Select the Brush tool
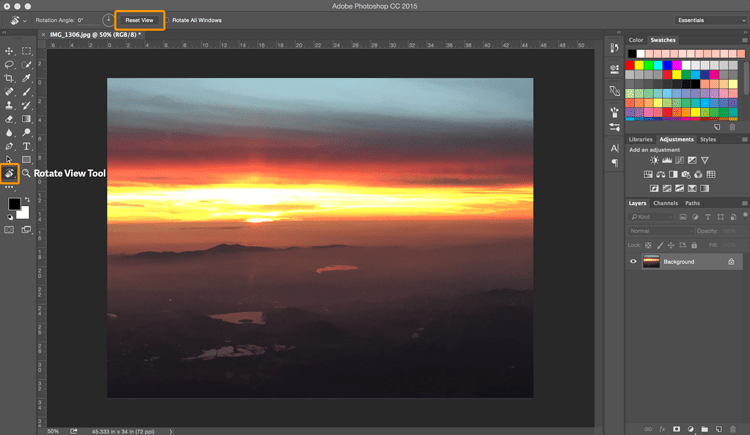This screenshot has height=435, width=750. point(26,91)
